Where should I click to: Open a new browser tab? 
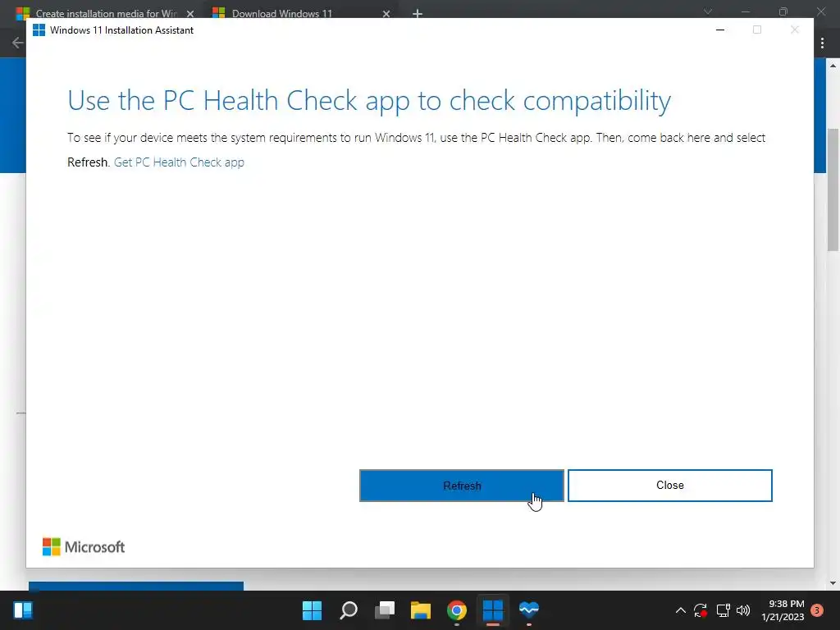click(x=418, y=14)
